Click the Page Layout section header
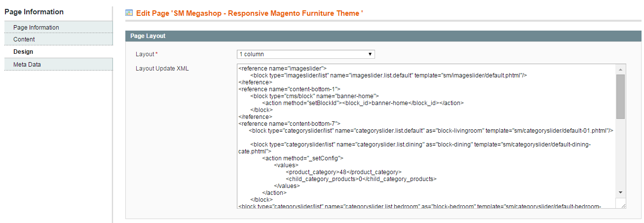Image resolution: width=644 pixels, height=223 pixels. tap(383, 36)
